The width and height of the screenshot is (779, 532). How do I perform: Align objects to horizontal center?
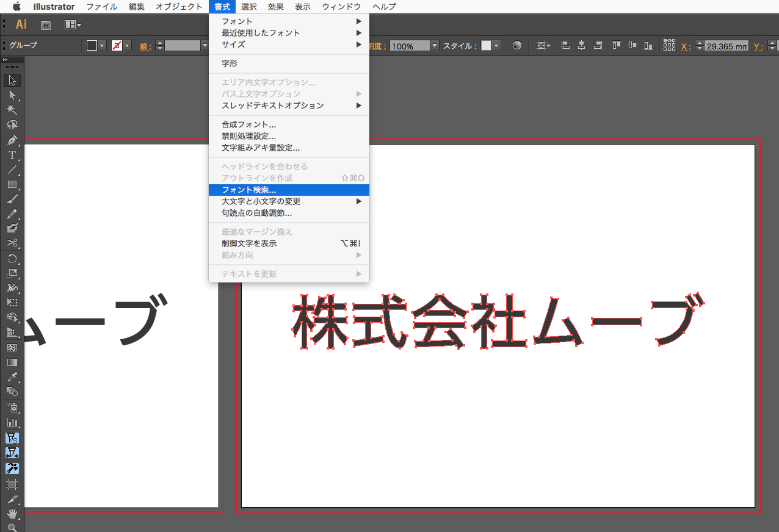(x=581, y=46)
